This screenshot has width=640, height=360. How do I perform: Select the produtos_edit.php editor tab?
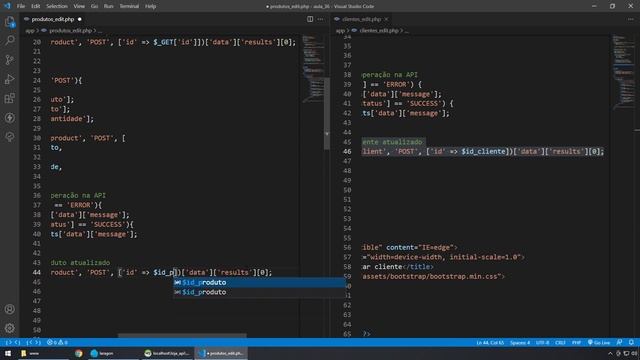tap(53, 19)
